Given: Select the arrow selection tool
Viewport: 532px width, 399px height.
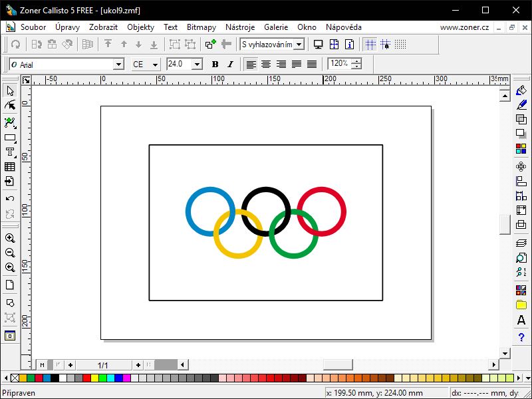Looking at the screenshot, I should pos(10,91).
